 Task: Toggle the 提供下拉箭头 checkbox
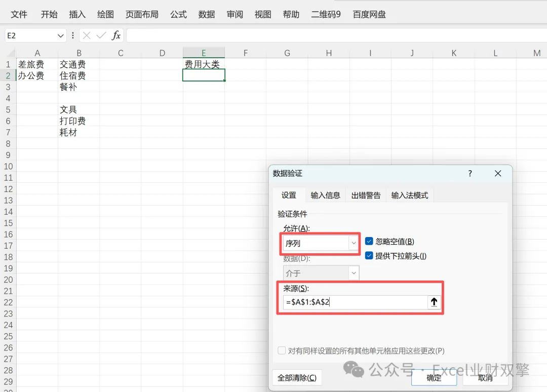[369, 256]
